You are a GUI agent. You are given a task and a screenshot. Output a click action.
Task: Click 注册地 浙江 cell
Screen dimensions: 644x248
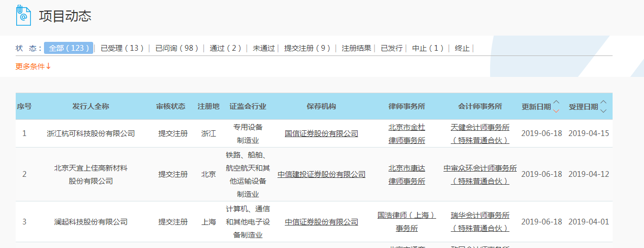(x=208, y=133)
